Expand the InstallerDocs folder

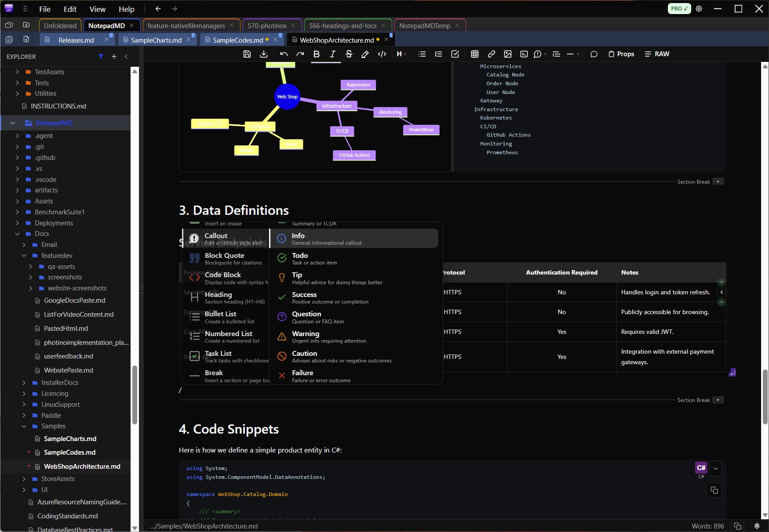pos(24,383)
